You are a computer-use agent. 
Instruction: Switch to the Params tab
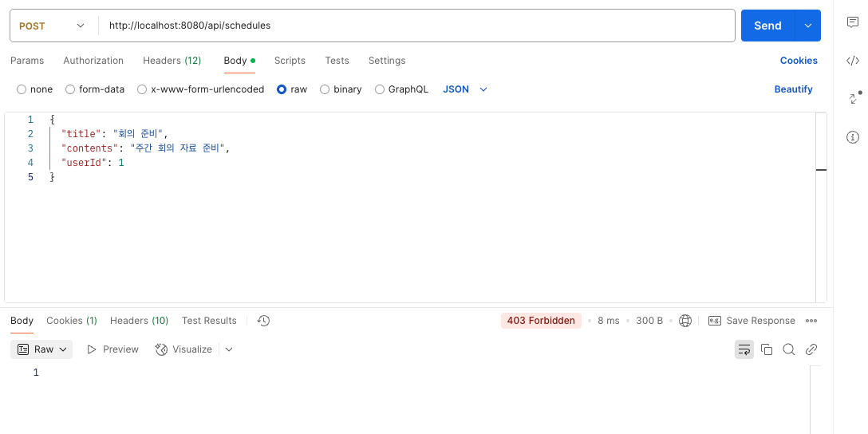click(27, 61)
